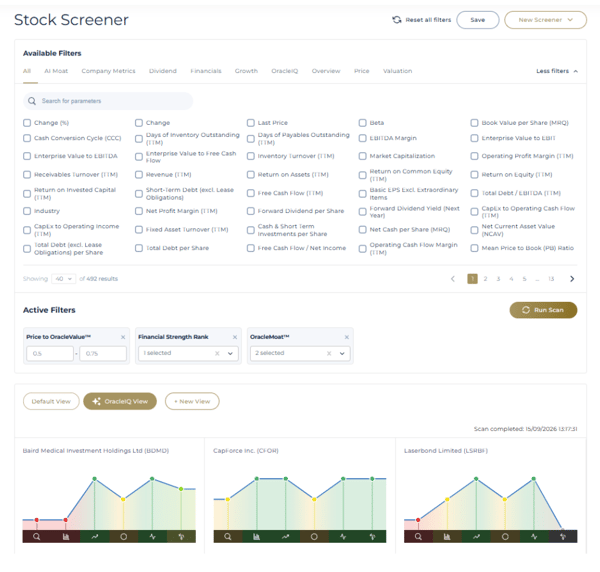
Task: Enable the EBITDA Margin checkbox
Action: (x=362, y=138)
